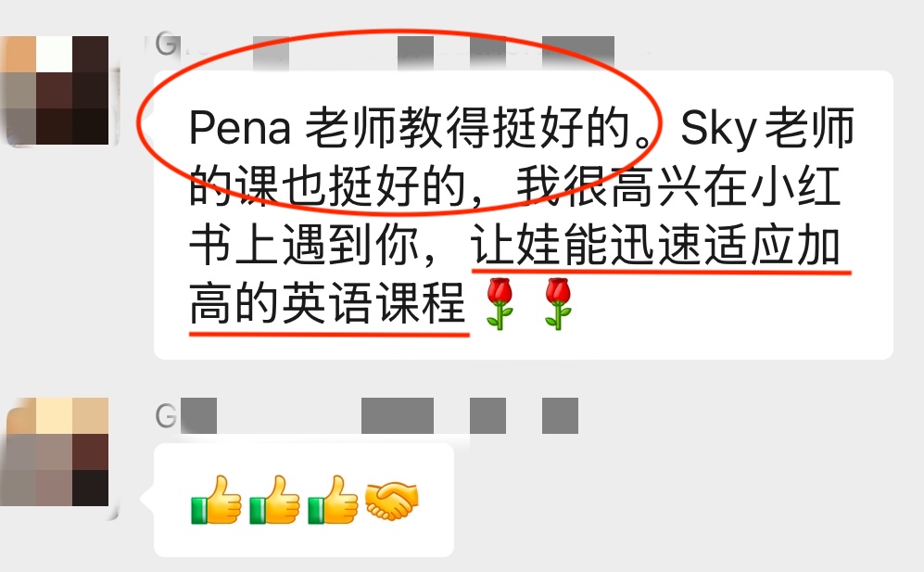The width and height of the screenshot is (924, 572).
Task: Open the top sender's pixelated avatar
Action: (57, 90)
